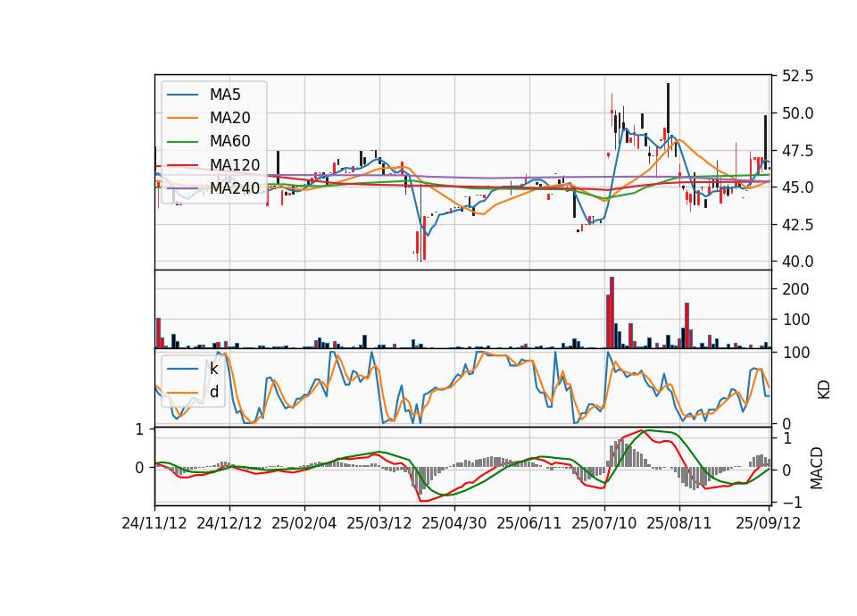Click the 25/02/04 date axis label
Image resolution: width=857 pixels, height=616 pixels.
pos(304,523)
